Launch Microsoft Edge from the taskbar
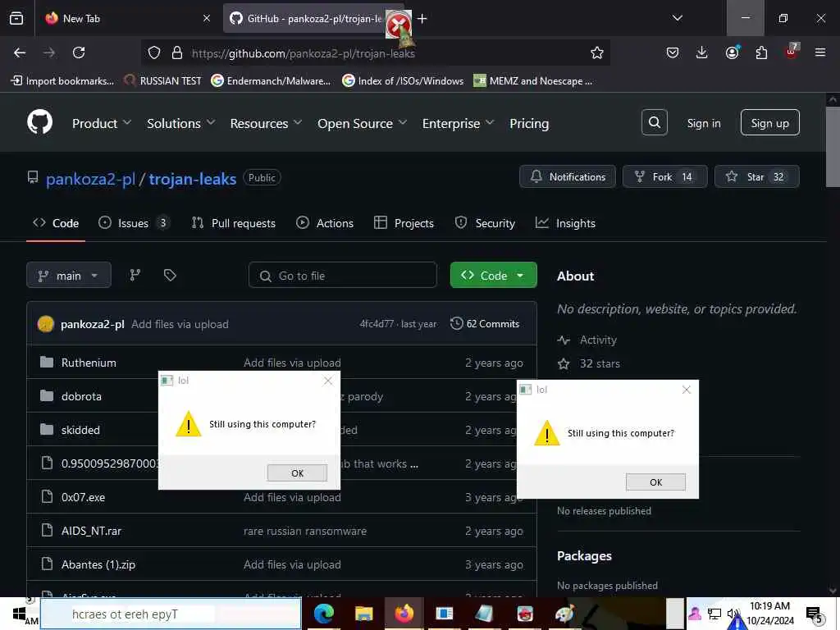This screenshot has width=840, height=630. [x=323, y=614]
